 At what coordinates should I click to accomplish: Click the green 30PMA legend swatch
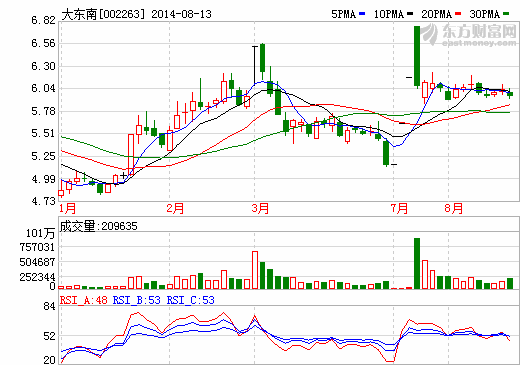click(x=506, y=14)
